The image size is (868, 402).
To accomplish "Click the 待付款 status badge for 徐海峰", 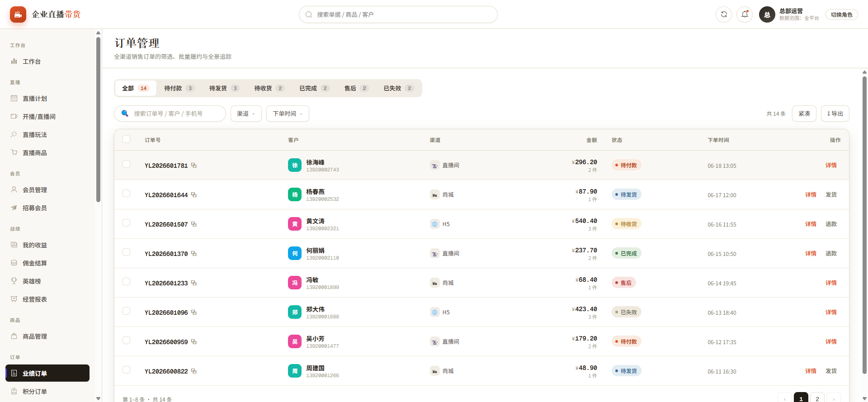I will [626, 165].
